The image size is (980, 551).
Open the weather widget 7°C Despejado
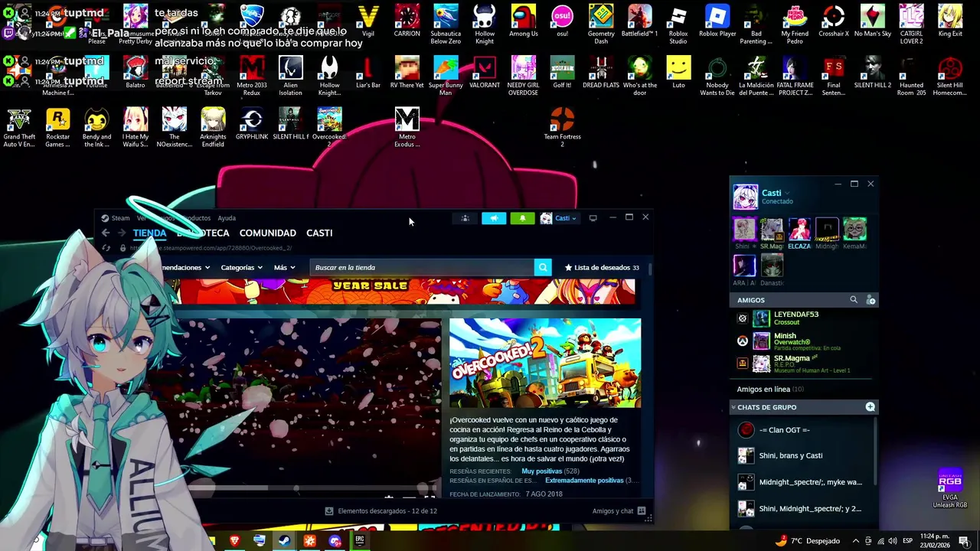[807, 541]
